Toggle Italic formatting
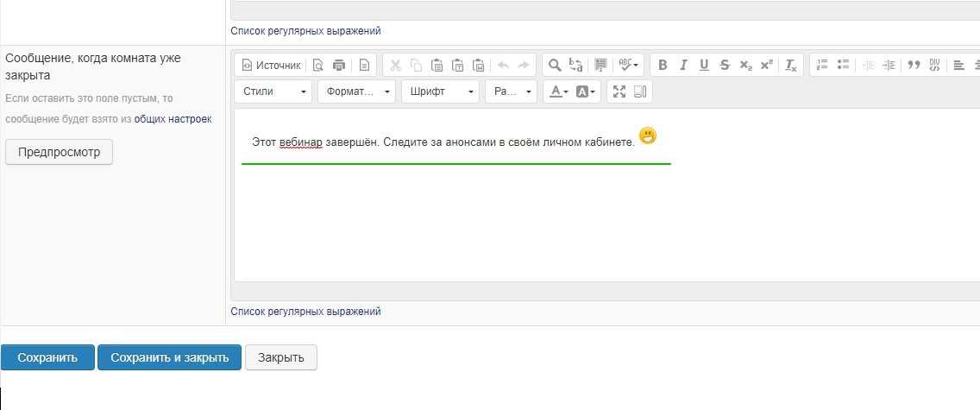 click(683, 65)
